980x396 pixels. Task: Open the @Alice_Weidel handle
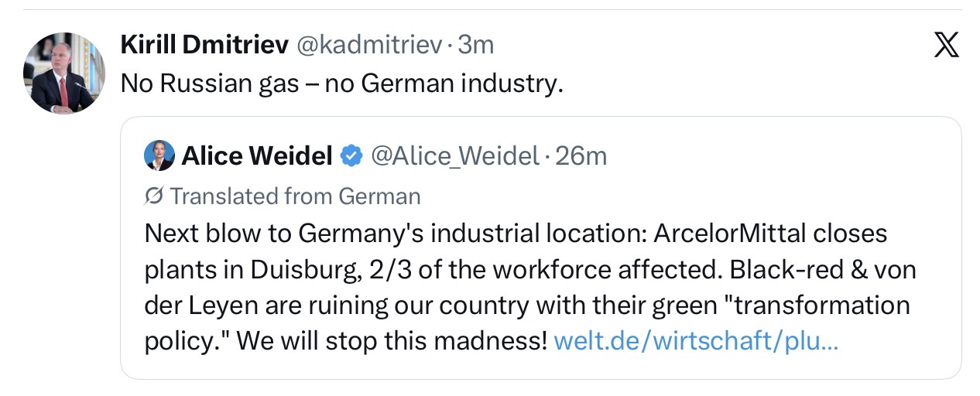click(455, 156)
